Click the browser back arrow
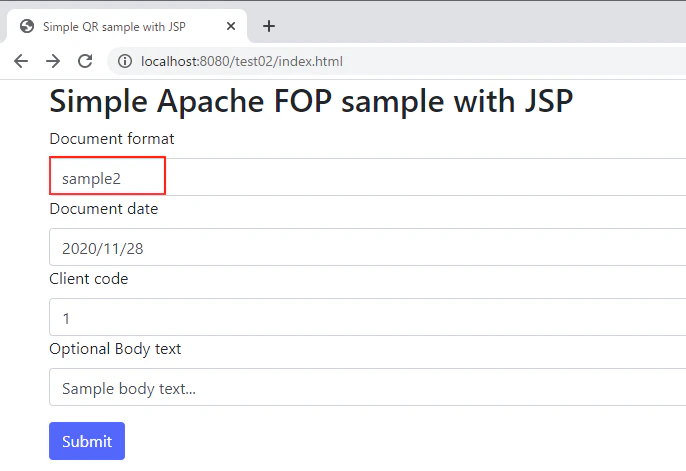Screen dimensions: 686x471 [21, 61]
